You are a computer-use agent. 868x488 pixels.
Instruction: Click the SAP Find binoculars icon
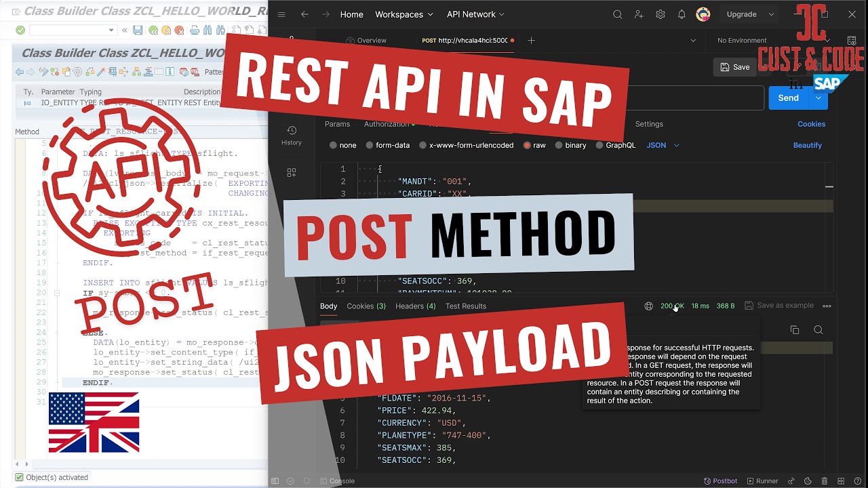coord(208,30)
